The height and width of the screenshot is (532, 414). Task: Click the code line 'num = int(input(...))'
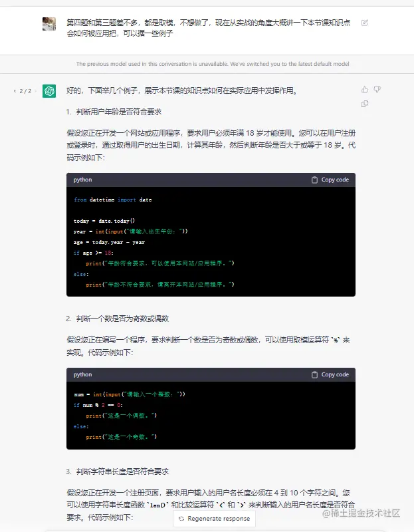[x=130, y=394]
